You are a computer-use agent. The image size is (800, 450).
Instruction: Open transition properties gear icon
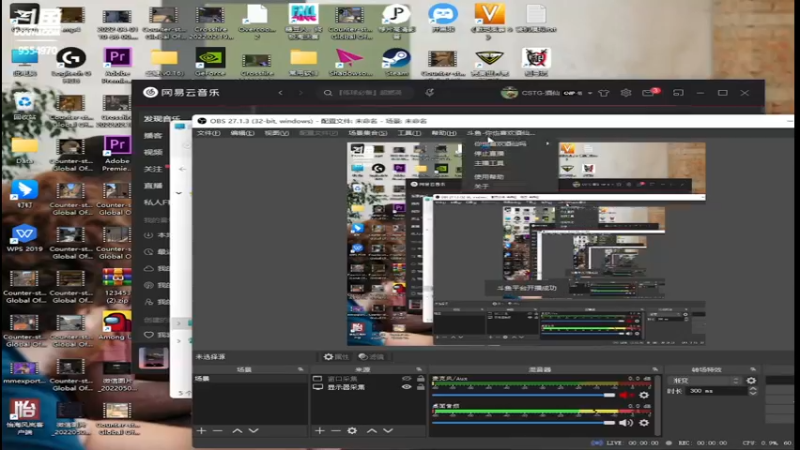point(751,381)
